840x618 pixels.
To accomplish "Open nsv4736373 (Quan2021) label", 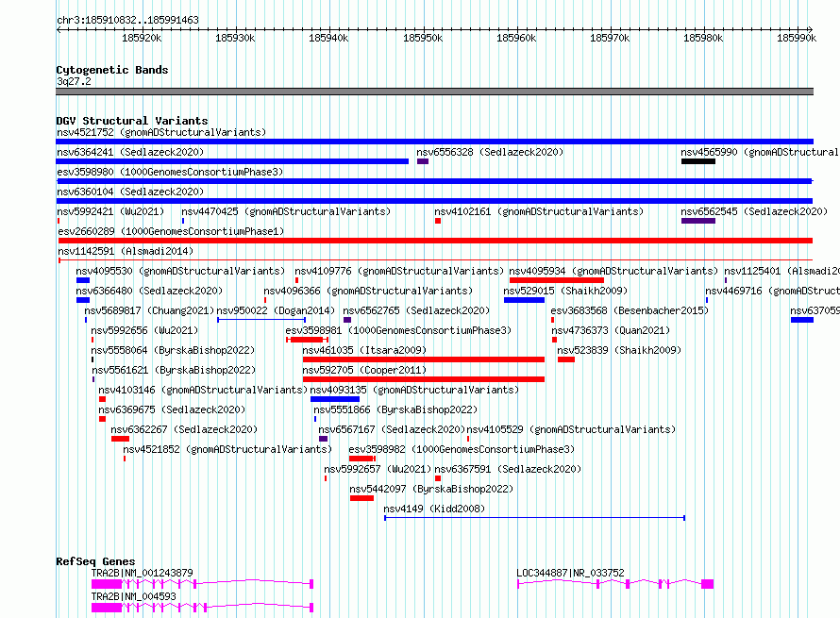I will (611, 330).
